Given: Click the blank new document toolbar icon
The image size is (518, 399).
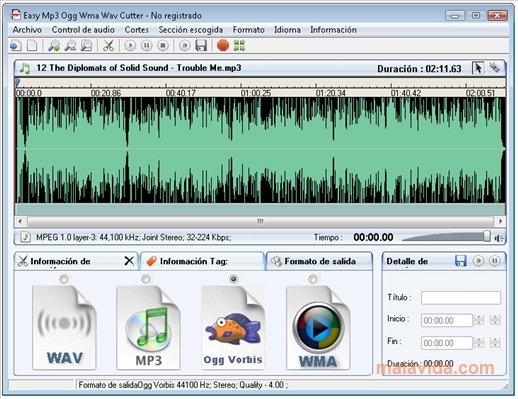Looking at the screenshot, I should point(32,45).
